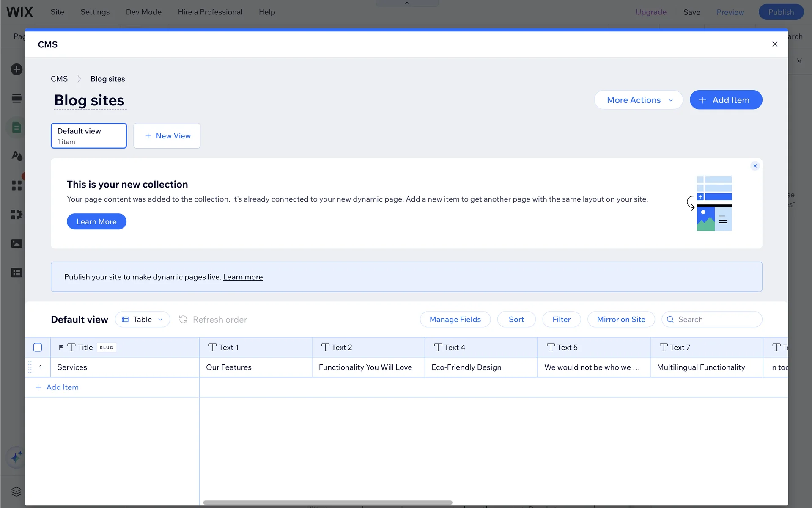Open the Site Design icon in sidebar
Image resolution: width=812 pixels, height=508 pixels.
16,156
